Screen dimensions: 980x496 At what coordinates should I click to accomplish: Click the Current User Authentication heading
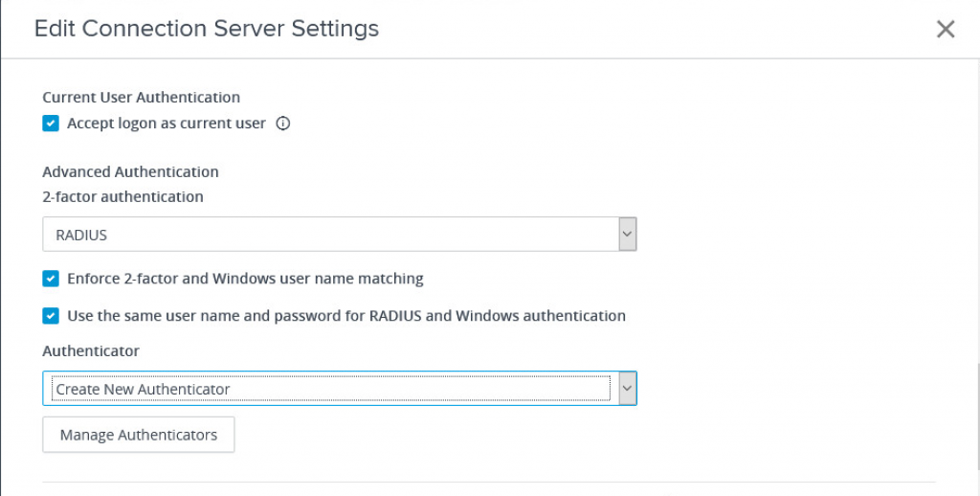[142, 97]
